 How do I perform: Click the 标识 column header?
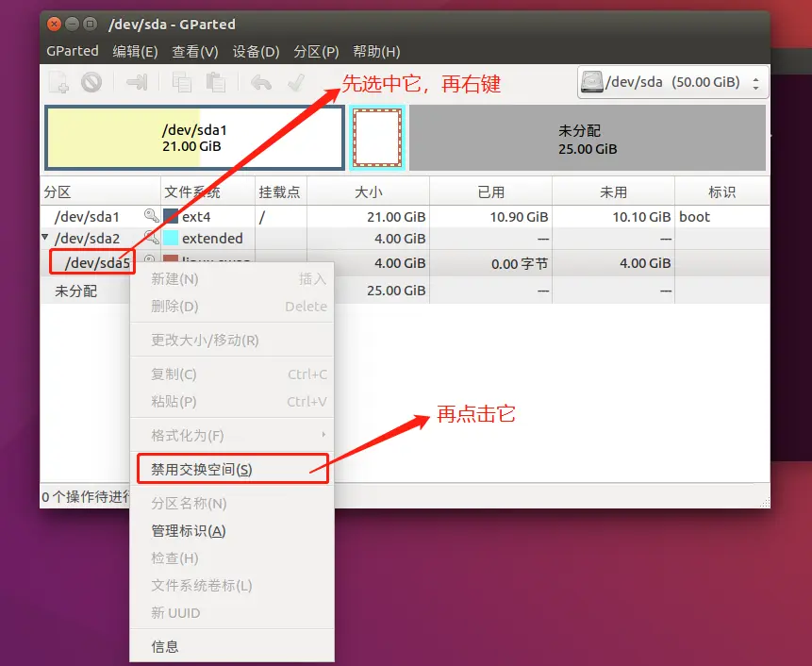[721, 192]
